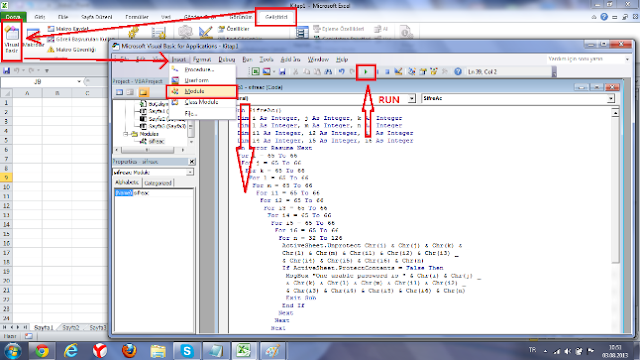Click View Object icon in Project pane

coord(130,92)
